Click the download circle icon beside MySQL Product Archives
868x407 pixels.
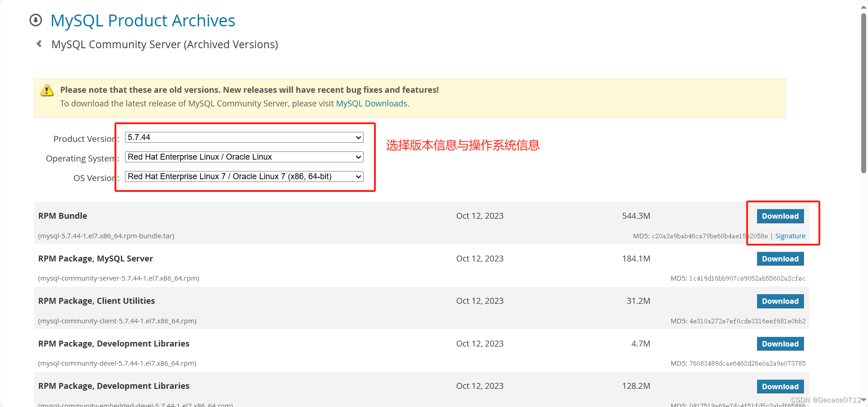point(35,20)
